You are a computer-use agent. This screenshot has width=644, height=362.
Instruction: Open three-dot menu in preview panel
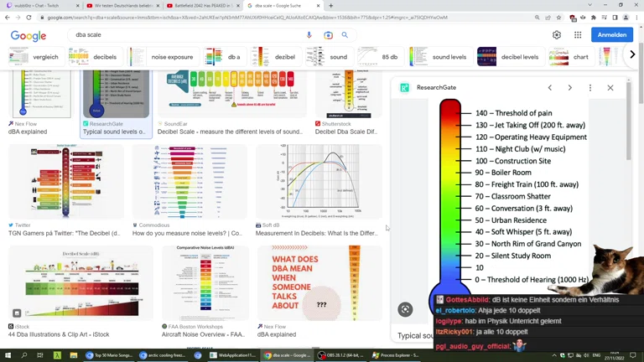[x=589, y=87]
